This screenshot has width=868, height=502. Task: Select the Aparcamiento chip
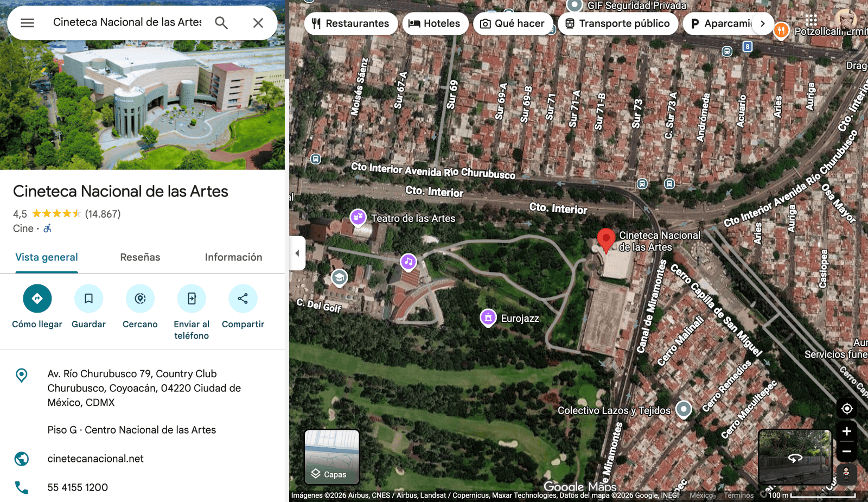[722, 23]
